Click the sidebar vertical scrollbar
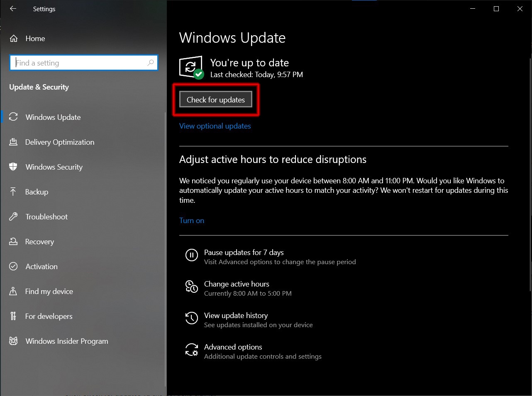Viewport: 532px width, 396px height. [x=165, y=249]
